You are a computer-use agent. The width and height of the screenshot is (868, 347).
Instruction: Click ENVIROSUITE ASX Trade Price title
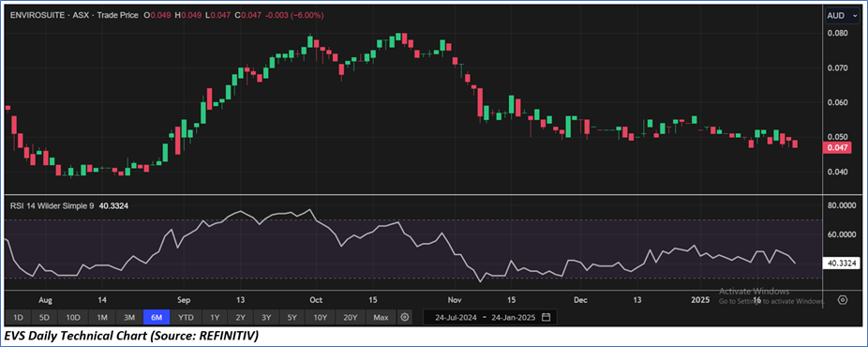[x=74, y=16]
